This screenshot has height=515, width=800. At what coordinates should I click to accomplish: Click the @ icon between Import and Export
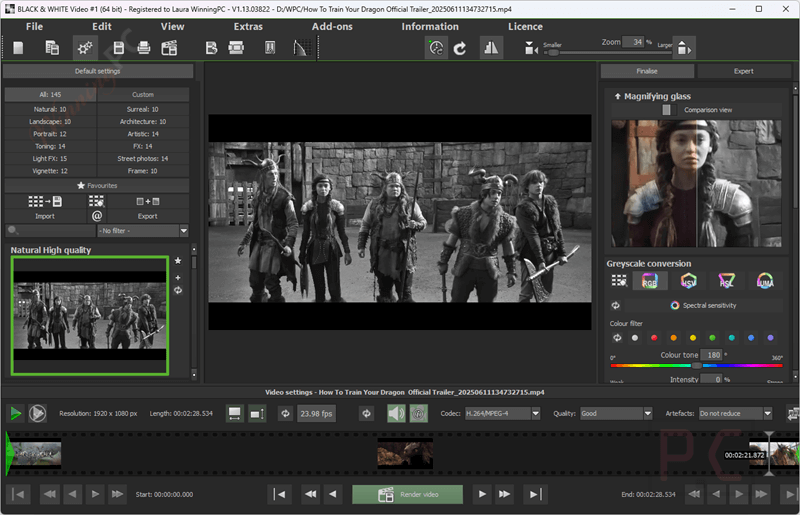point(97,216)
